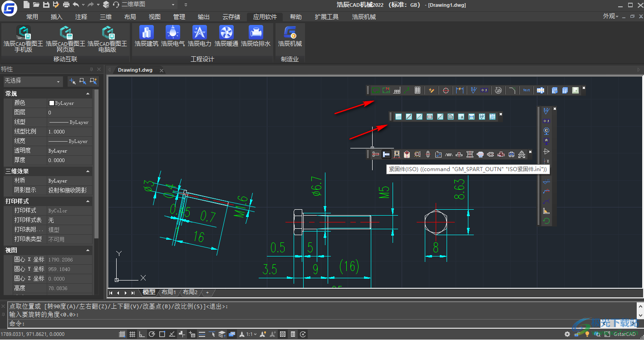The image size is (644, 340).
Task: Select the table icon in mechanical toolbar
Action: click(x=418, y=90)
